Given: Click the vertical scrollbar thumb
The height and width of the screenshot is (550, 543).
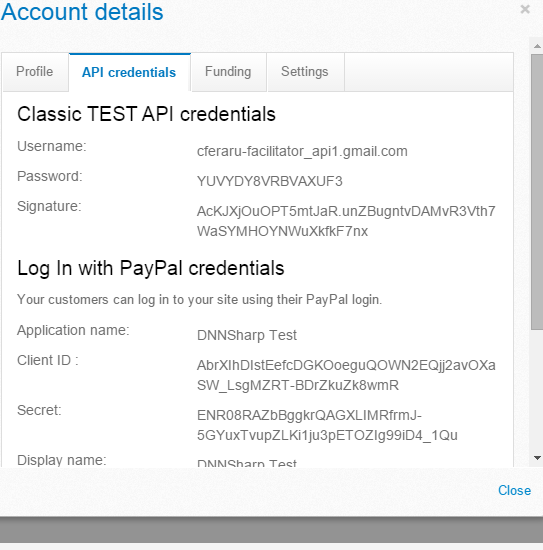Looking at the screenshot, I should pyautogui.click(x=537, y=192).
